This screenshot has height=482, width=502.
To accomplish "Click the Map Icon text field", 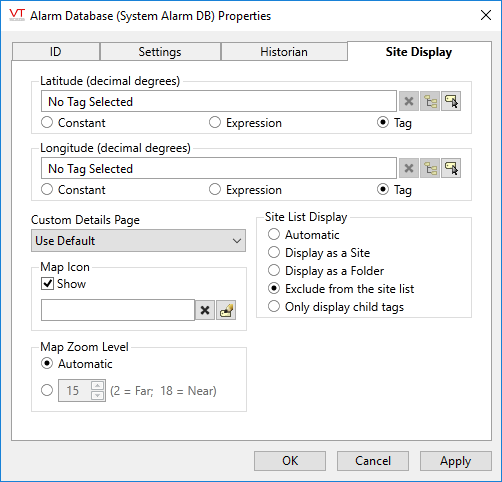I will (118, 310).
